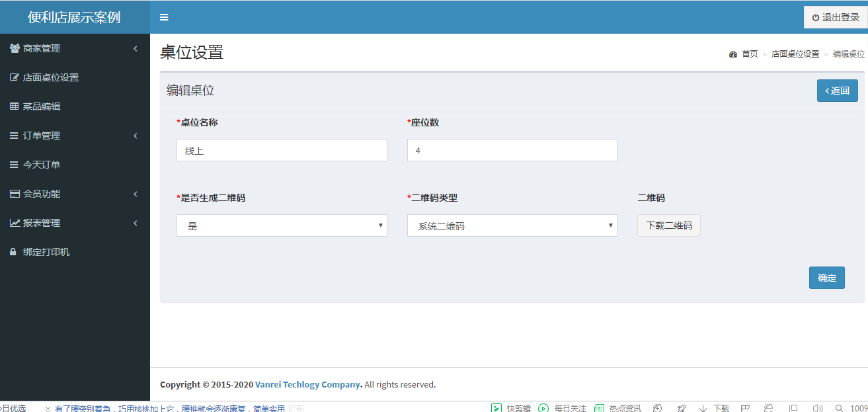Open 店面桌位设置 in the sidebar

click(x=75, y=77)
